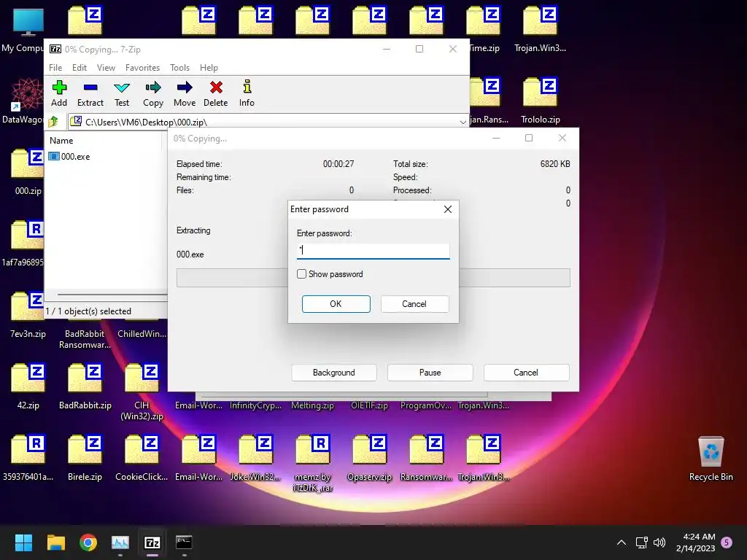This screenshot has height=560, width=747.
Task: Click the Test toolbar icon
Action: pyautogui.click(x=122, y=93)
